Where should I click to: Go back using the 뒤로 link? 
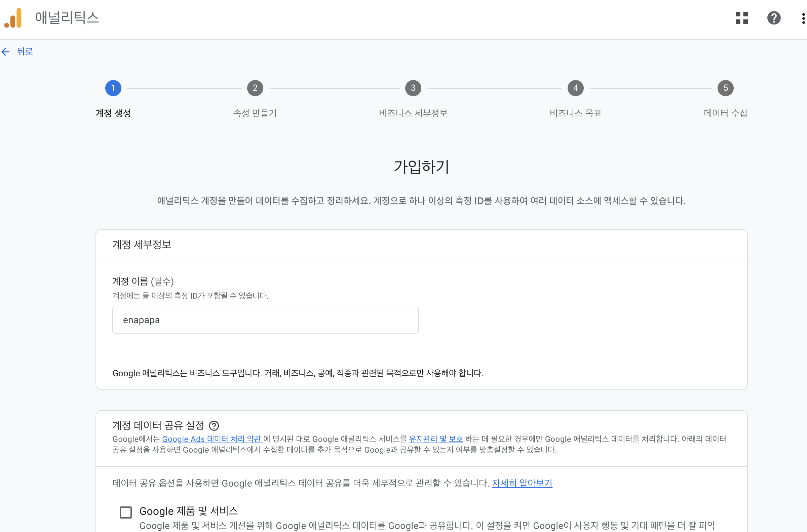(25, 51)
